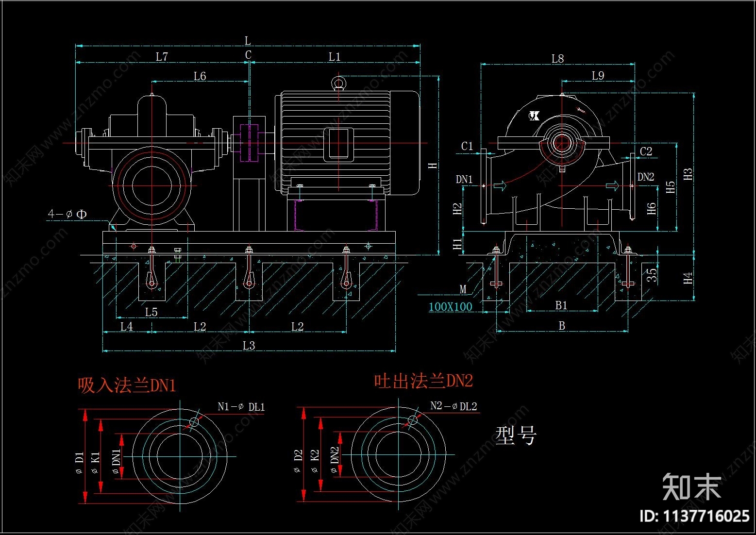Select the overall height label H

click(x=433, y=165)
